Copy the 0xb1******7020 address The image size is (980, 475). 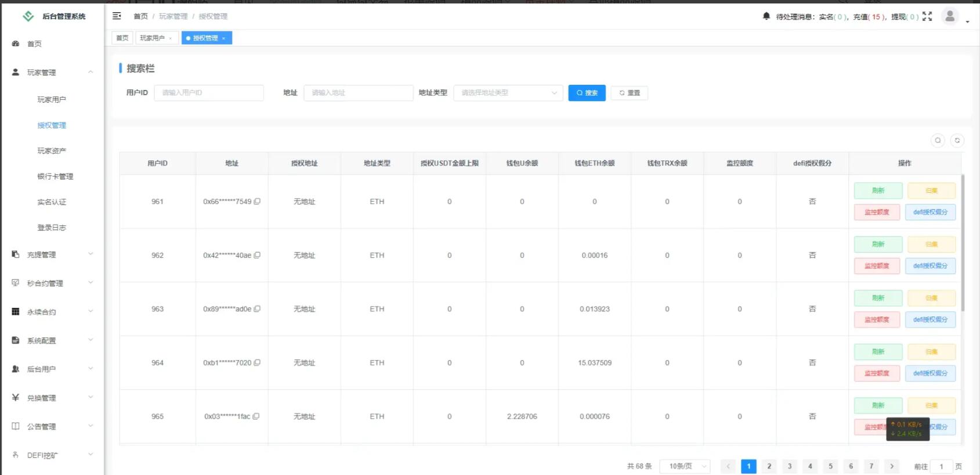point(257,363)
